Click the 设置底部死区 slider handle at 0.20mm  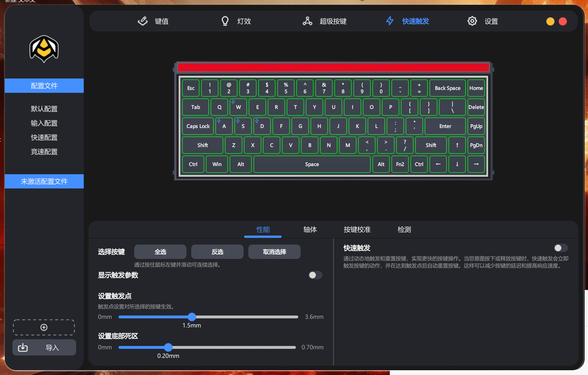coord(168,347)
